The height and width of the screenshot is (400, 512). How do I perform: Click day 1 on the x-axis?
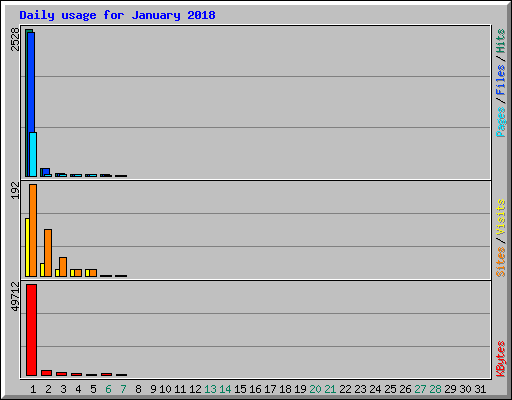coord(33,389)
